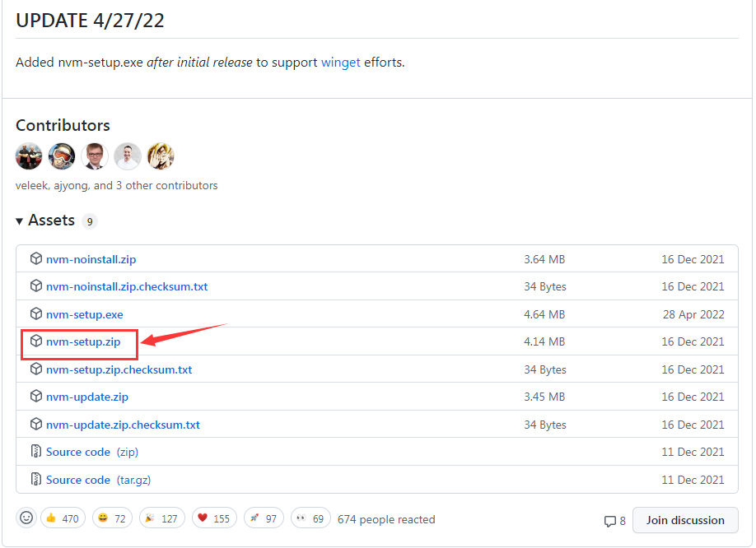This screenshot has width=756, height=548.
Task: Click the Assets count badge showing 9
Action: click(90, 221)
